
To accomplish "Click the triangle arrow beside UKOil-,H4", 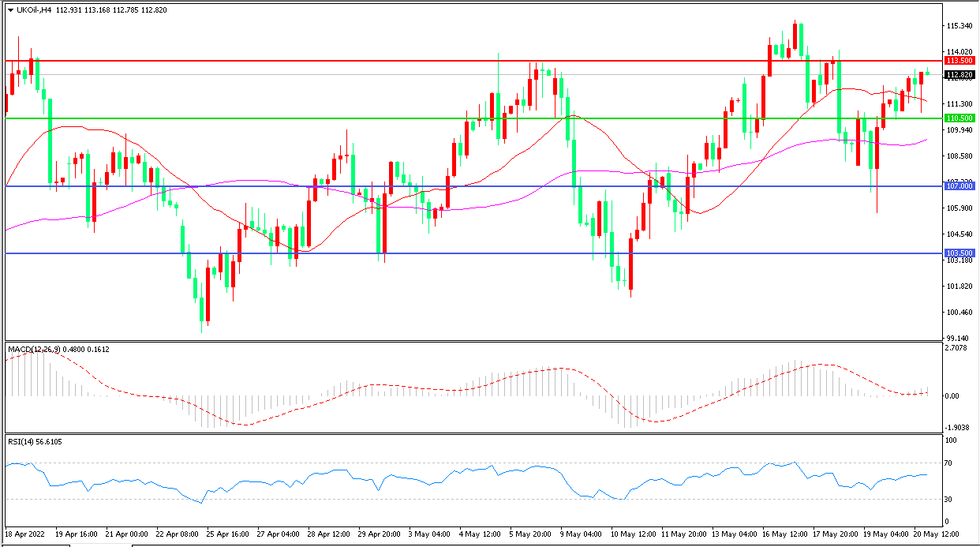I will point(10,10).
